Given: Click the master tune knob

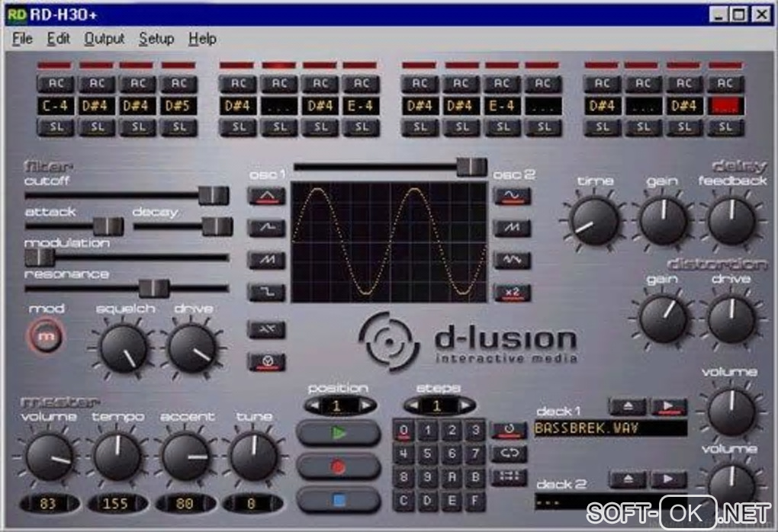Looking at the screenshot, I should (x=253, y=457).
